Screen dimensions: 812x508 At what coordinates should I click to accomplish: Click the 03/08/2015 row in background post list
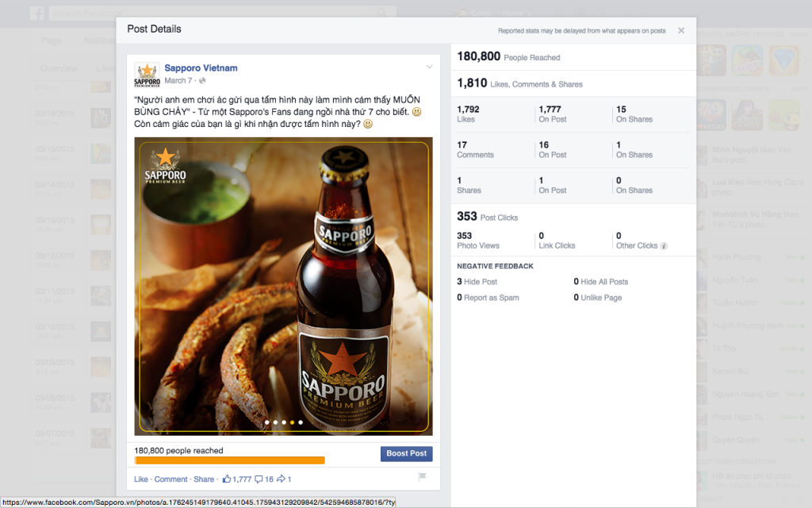tap(72, 402)
